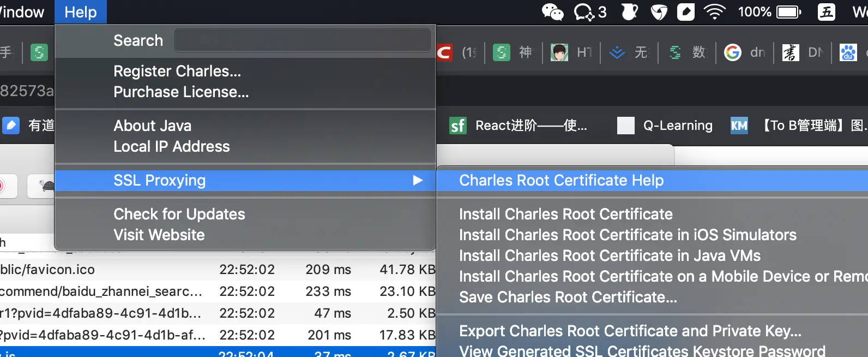
Task: Click the Help menu Search field
Action: point(303,40)
